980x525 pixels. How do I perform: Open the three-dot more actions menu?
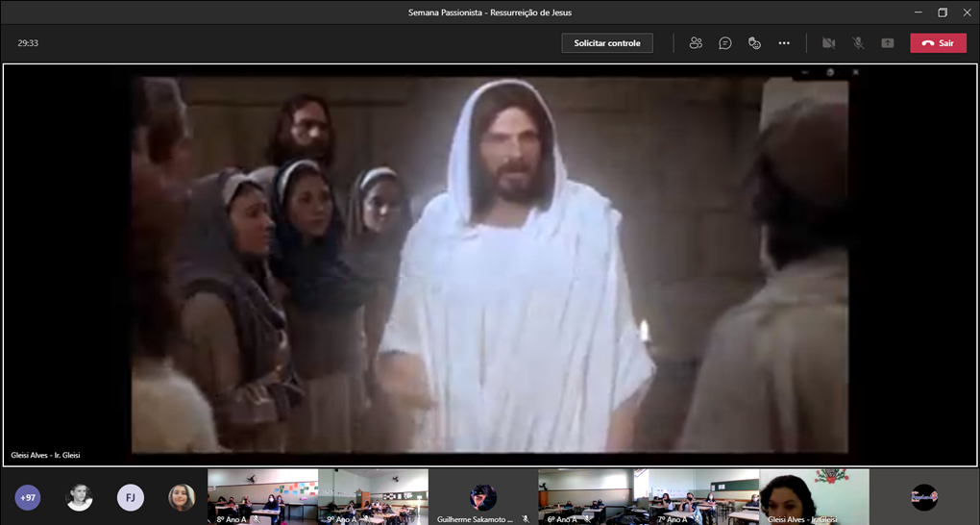(x=784, y=43)
